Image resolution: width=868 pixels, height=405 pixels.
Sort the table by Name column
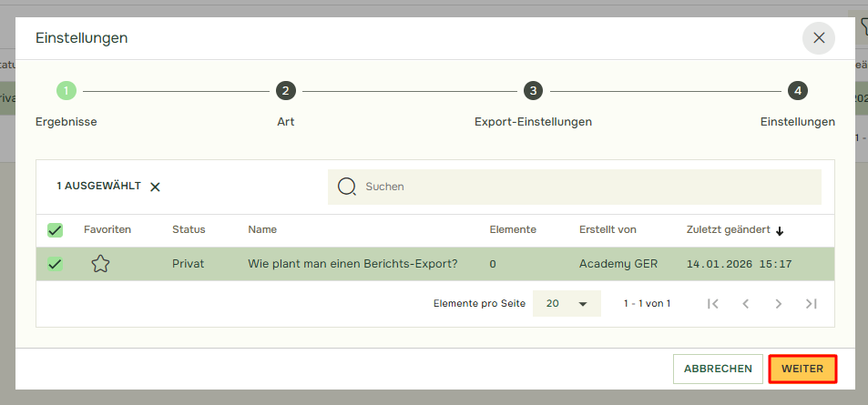262,230
